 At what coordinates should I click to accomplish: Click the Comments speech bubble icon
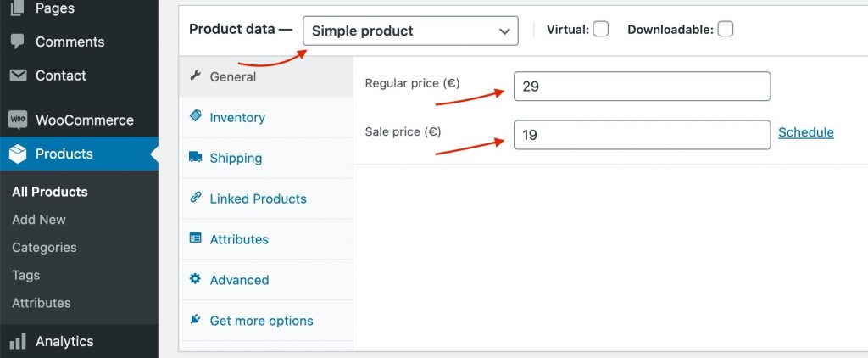tap(18, 42)
